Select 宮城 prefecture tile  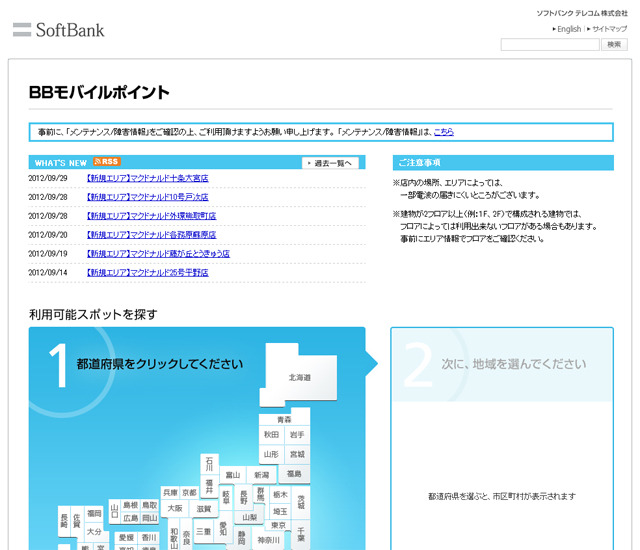297,454
